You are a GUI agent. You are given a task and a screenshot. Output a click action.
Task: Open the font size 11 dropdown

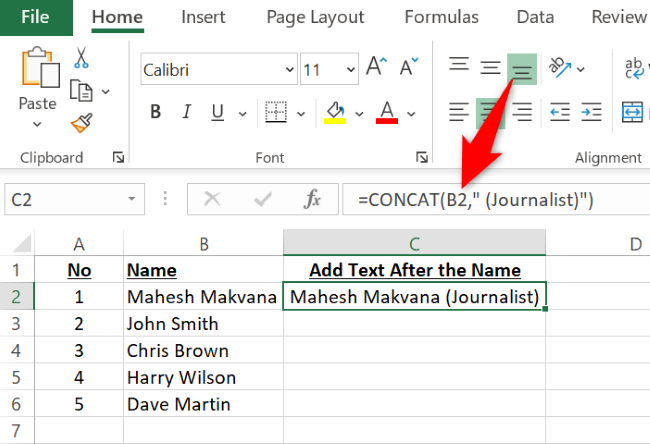(351, 70)
